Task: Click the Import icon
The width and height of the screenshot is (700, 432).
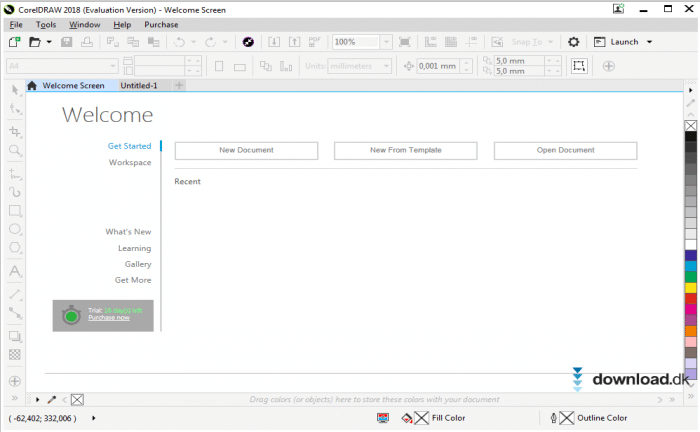Action: pyautogui.click(x=274, y=42)
